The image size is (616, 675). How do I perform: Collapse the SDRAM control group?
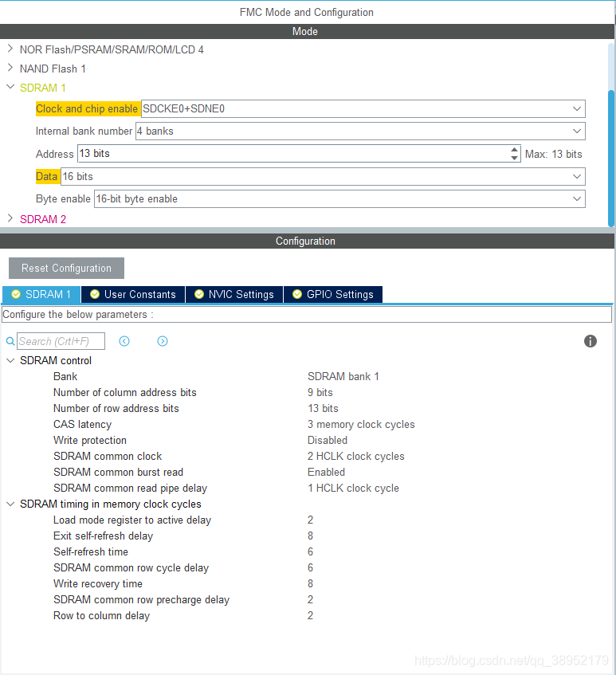coord(10,360)
